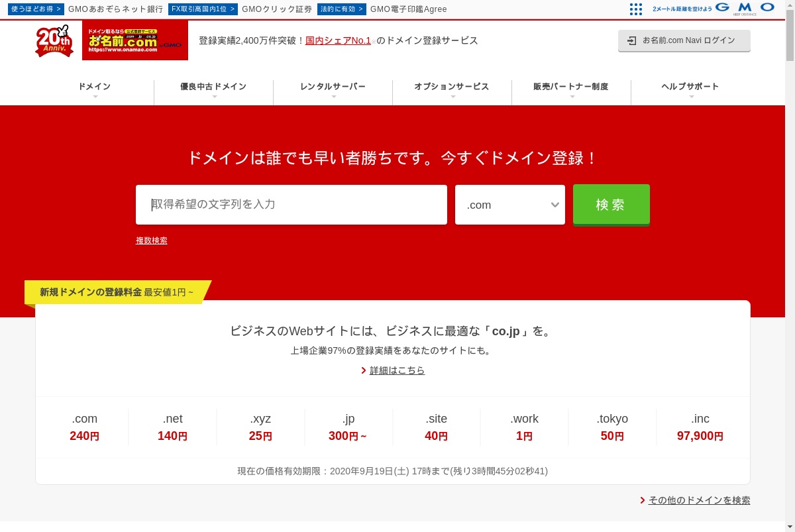Click the red chevron beside 詳細はこちら
Screen dimensions: 795x532
(364, 370)
